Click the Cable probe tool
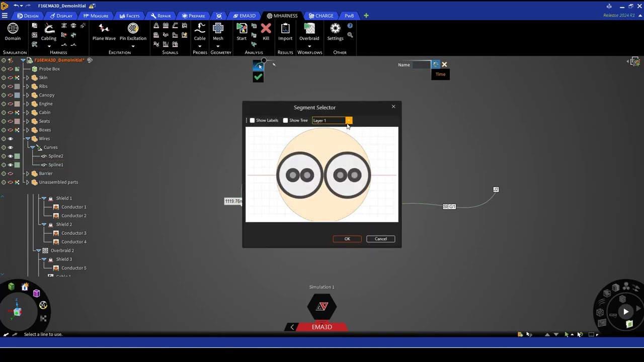The image size is (644, 362). pos(200,32)
